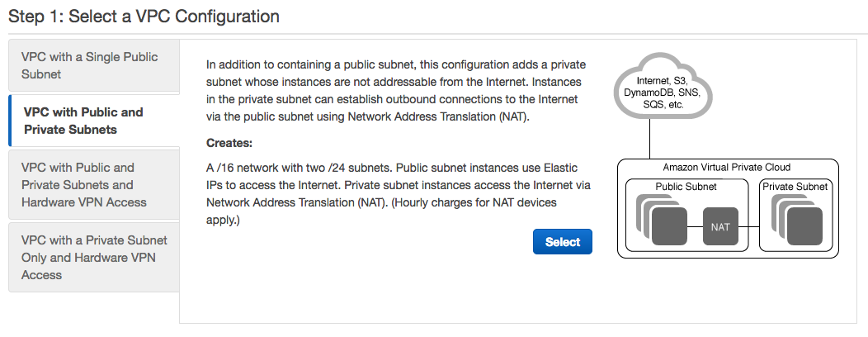
Task: Switch to Private Subnet Only and Hardware VPN tab
Action: [93, 257]
